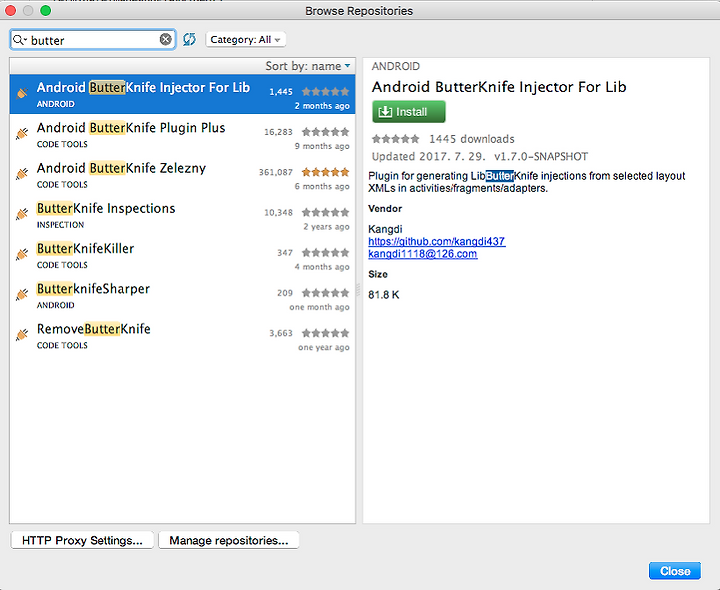
Task: Select Android ButterKnife Plugin Plus in list
Action: point(182,135)
